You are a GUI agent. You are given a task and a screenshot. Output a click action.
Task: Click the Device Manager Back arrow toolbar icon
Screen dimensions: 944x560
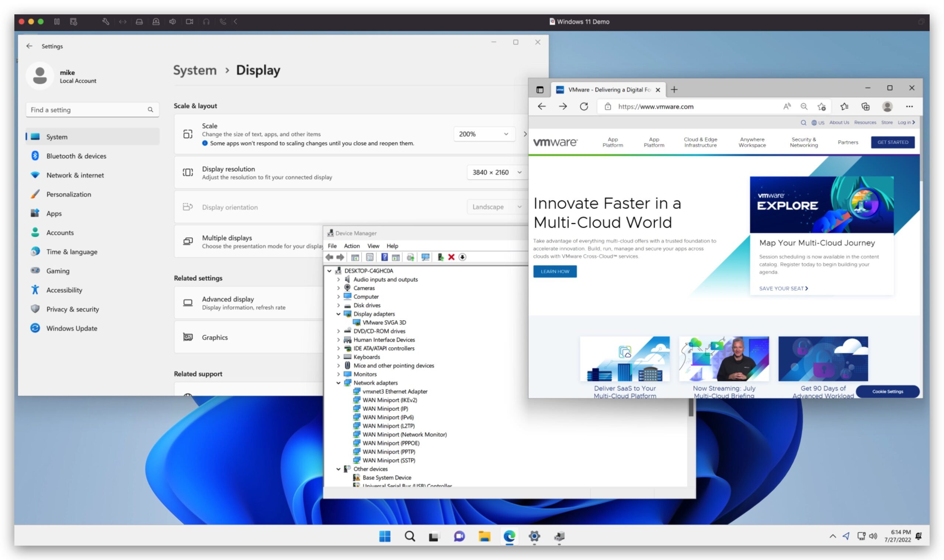tap(329, 257)
